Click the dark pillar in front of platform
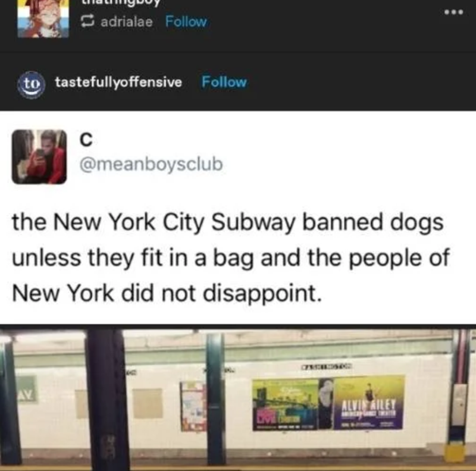The height and width of the screenshot is (471, 476). (107, 401)
